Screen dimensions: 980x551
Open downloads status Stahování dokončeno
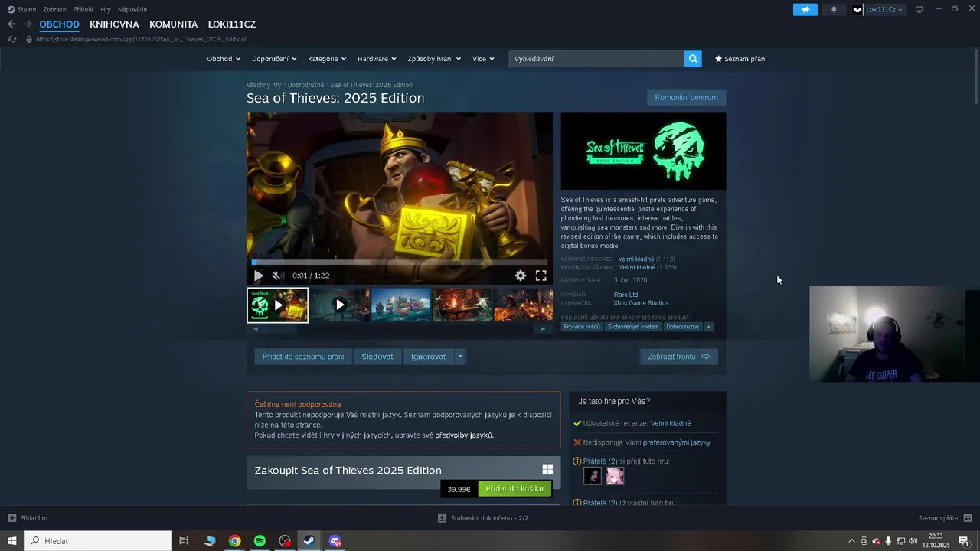tap(483, 518)
